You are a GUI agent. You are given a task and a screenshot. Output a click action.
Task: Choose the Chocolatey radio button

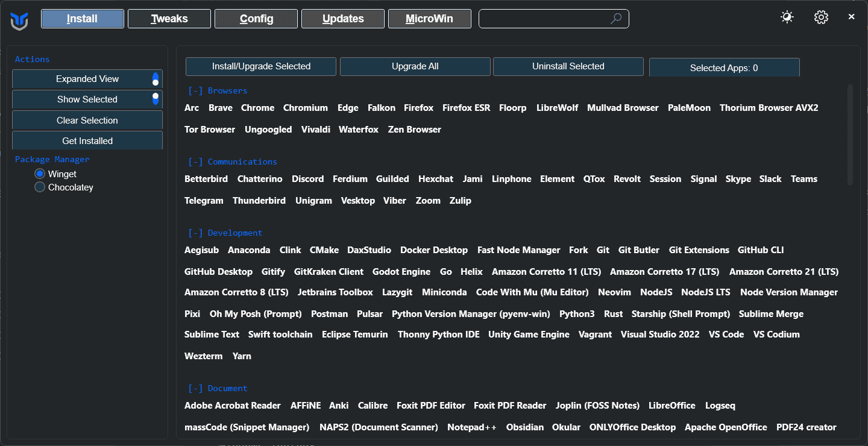pyautogui.click(x=40, y=187)
